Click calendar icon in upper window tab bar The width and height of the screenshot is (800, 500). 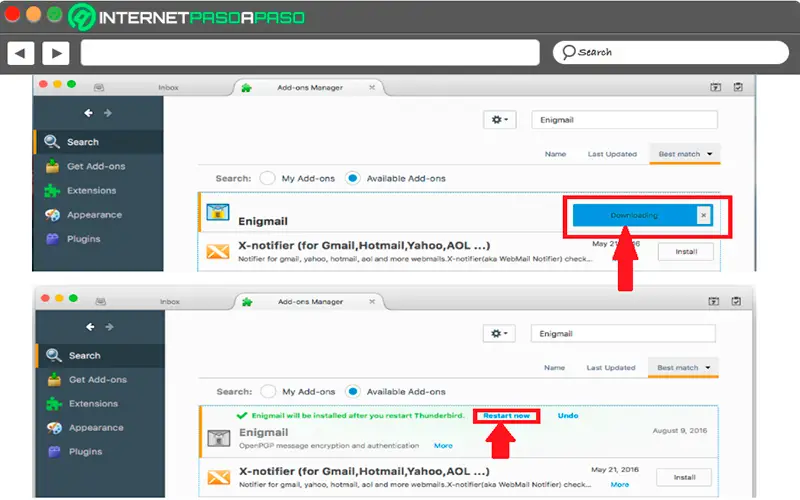click(715, 87)
